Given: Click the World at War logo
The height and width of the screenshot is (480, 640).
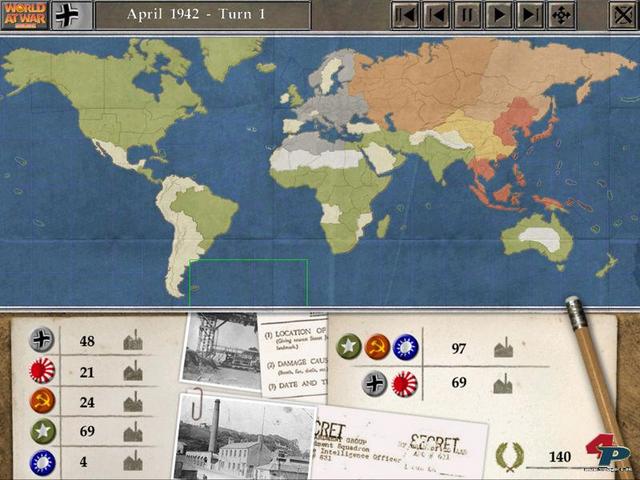Looking at the screenshot, I should tap(22, 15).
